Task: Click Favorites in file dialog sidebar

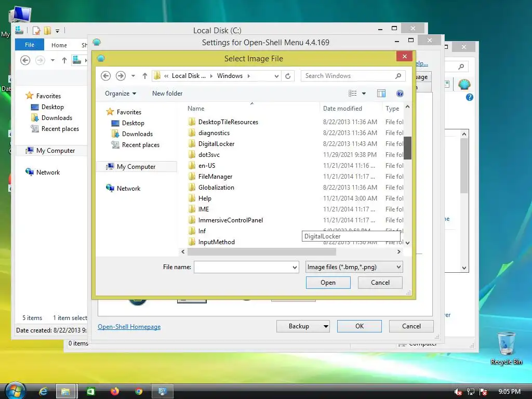Action: (129, 112)
